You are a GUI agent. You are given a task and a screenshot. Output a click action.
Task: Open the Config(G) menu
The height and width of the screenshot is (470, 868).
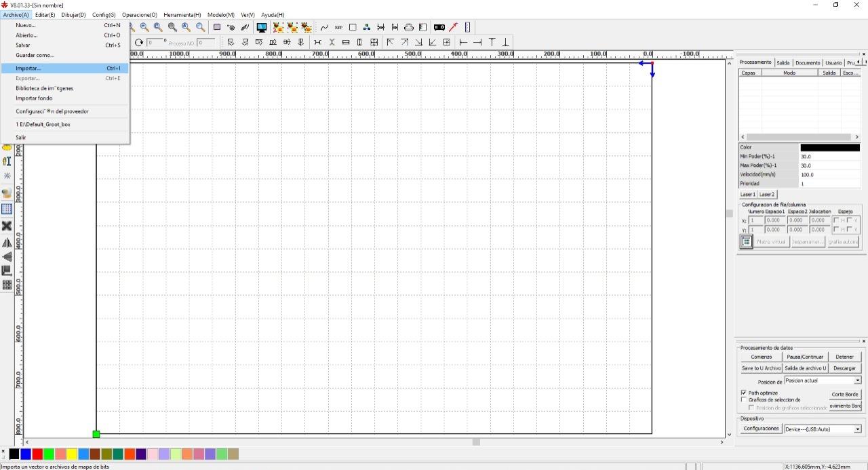coord(104,15)
